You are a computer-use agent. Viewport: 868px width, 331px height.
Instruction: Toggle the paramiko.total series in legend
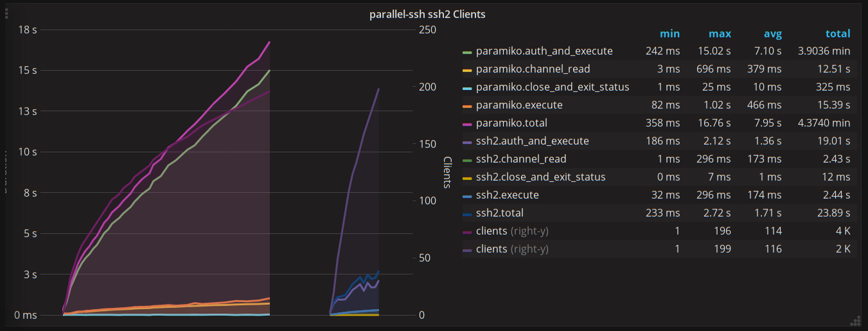(511, 123)
